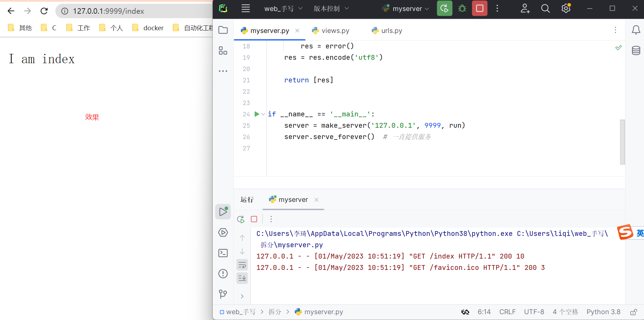Toggle read-only lock in status bar

coord(634,312)
